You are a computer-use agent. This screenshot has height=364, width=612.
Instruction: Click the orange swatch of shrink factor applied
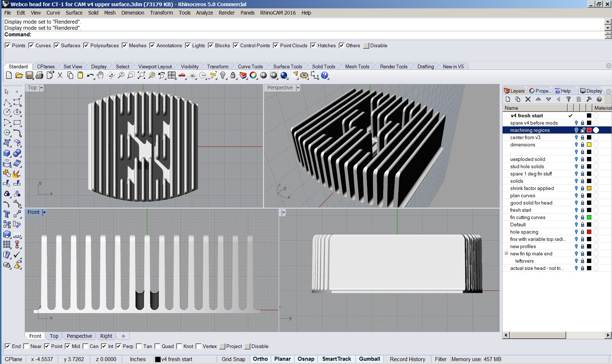589,188
